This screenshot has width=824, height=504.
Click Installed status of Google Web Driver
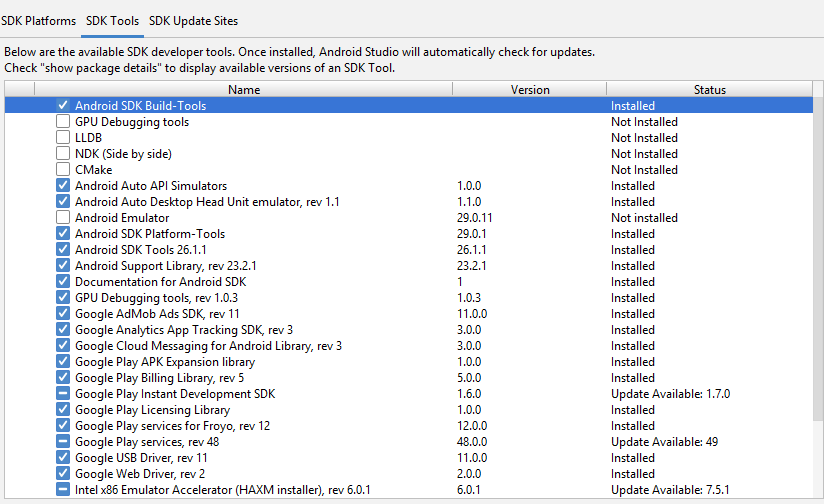(633, 474)
